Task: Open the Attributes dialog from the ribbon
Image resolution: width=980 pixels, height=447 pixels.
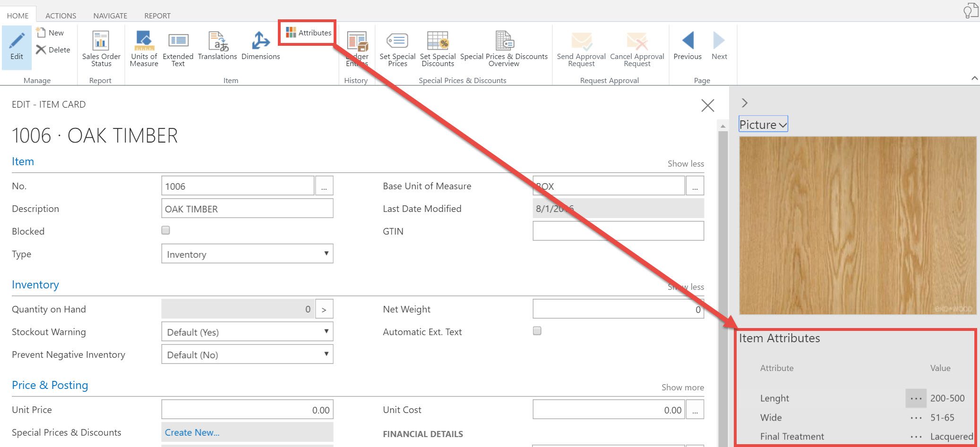Action: coord(307,32)
